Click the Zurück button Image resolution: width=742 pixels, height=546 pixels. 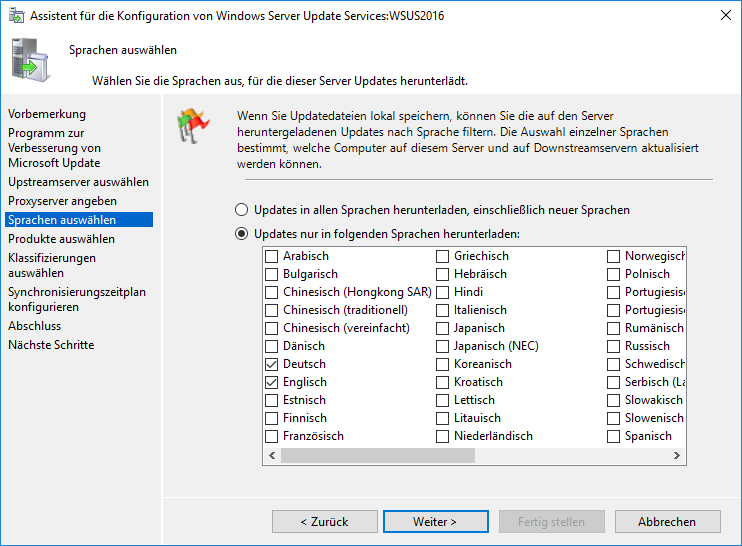pyautogui.click(x=325, y=521)
